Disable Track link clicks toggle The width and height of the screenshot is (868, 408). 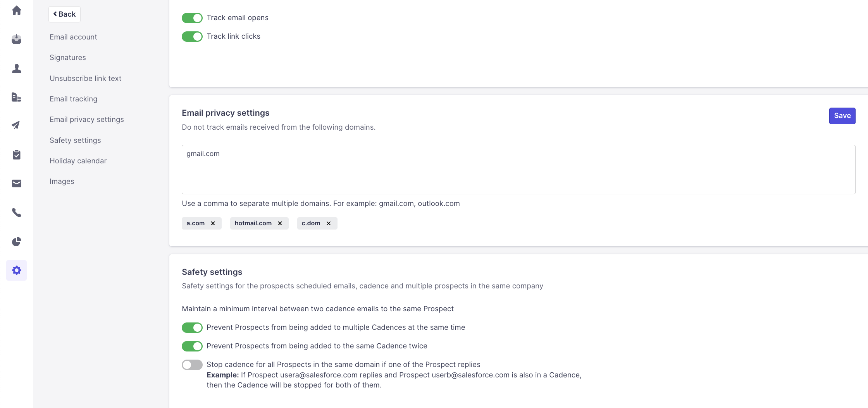192,36
